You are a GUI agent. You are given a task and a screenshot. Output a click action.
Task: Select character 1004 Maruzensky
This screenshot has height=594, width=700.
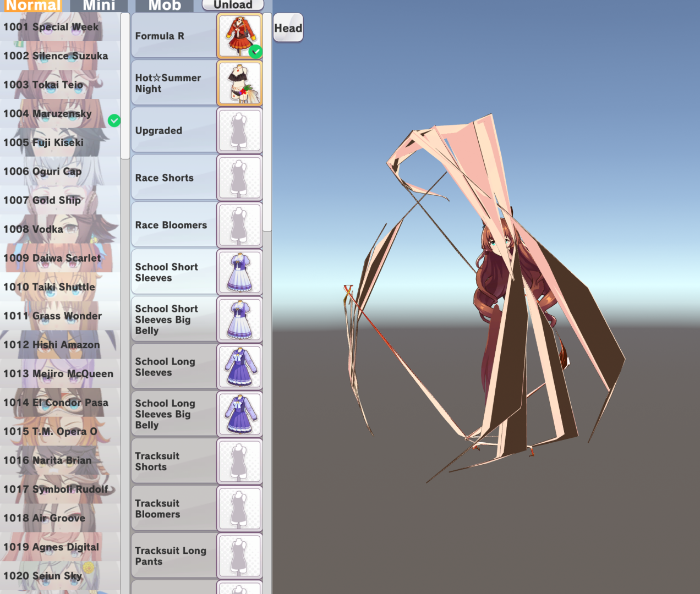point(60,113)
